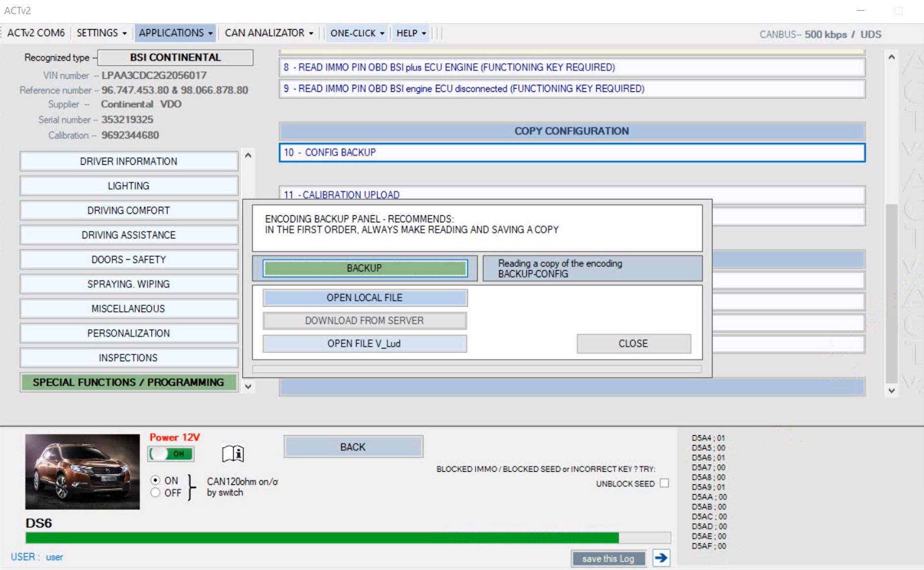Open the ONE-CLICK dropdown menu

tap(357, 33)
